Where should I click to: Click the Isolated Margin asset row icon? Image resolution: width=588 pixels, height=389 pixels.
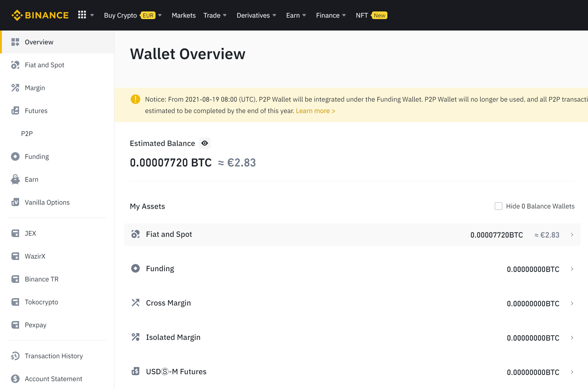(135, 337)
